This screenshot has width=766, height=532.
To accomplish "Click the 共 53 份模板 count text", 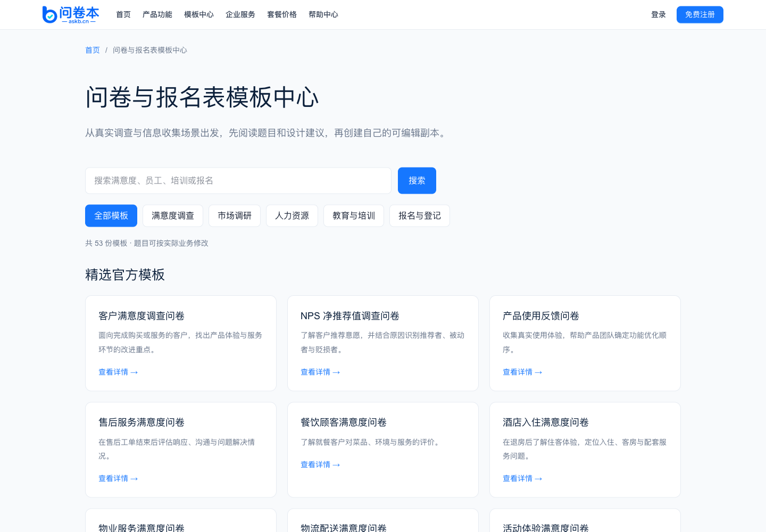I will 106,243.
